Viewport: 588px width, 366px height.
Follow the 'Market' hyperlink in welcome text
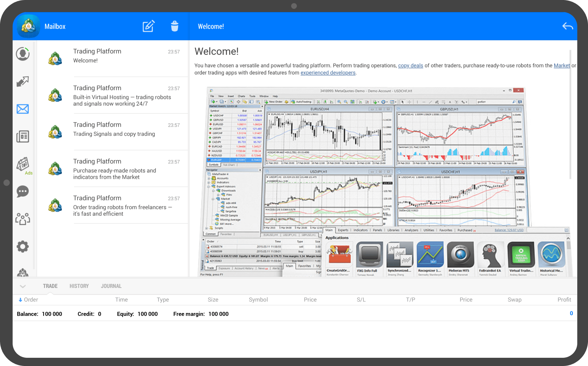[561, 65]
